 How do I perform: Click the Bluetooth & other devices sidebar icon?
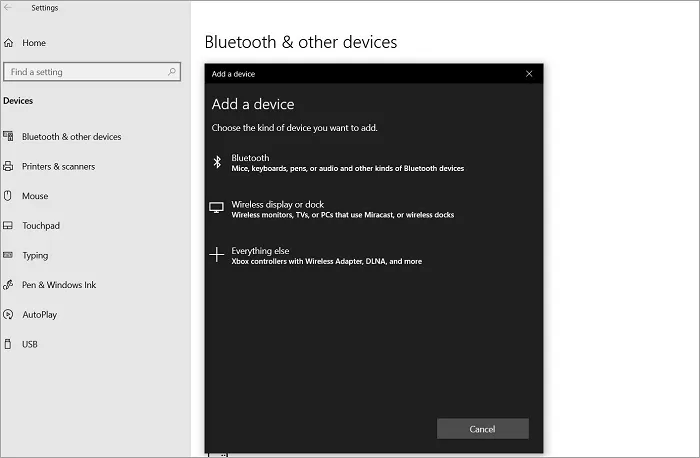tap(8, 136)
